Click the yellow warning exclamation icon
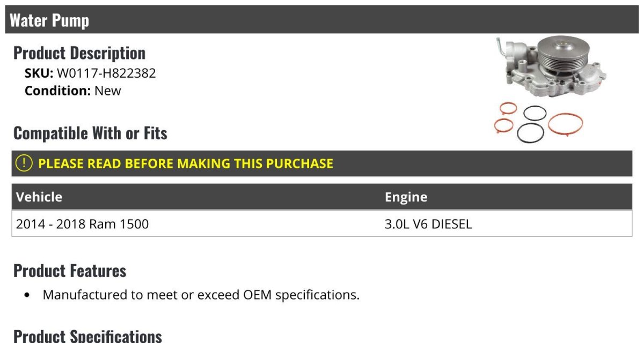 24,163
